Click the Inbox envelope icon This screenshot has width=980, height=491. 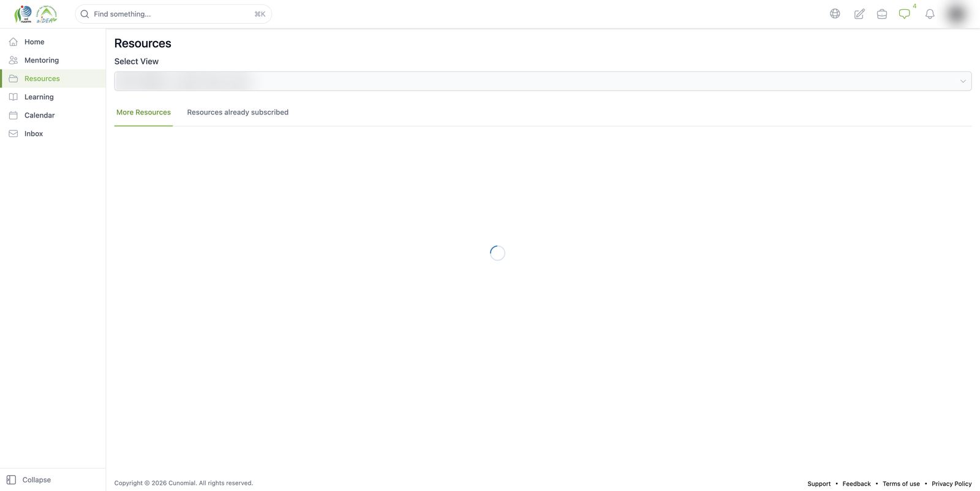(x=13, y=133)
